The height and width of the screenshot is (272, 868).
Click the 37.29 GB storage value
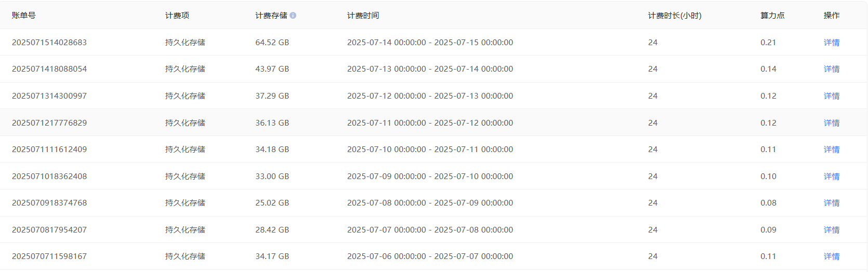pyautogui.click(x=272, y=96)
